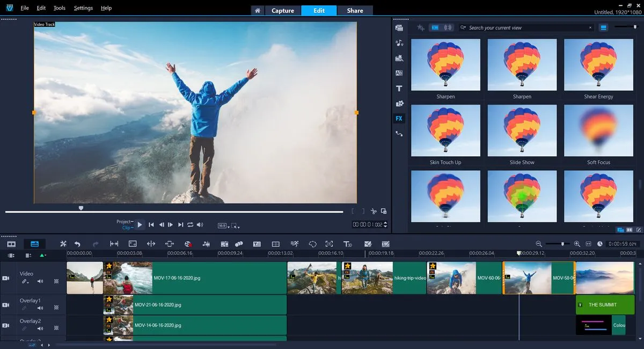Open the 16:9 aspect ratio dropdown

pyautogui.click(x=224, y=226)
